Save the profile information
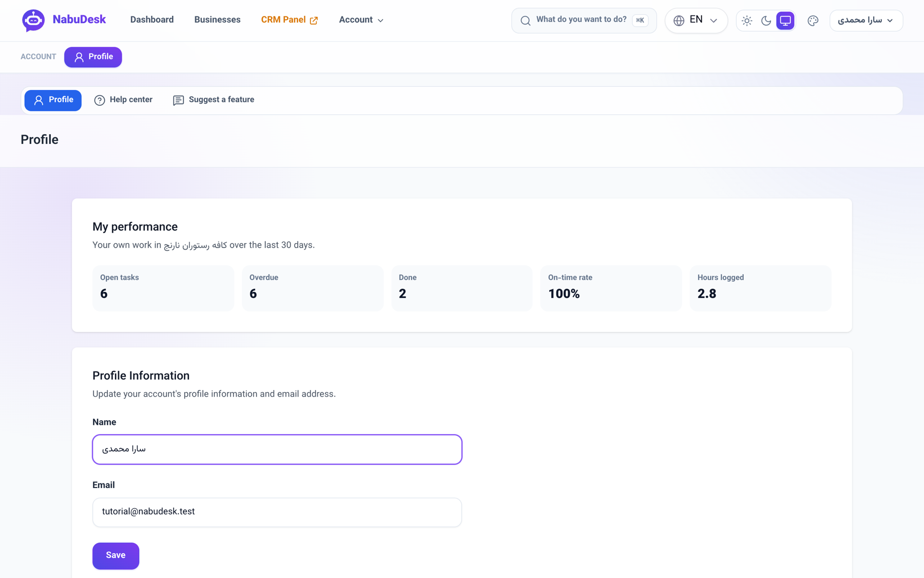 (x=115, y=556)
